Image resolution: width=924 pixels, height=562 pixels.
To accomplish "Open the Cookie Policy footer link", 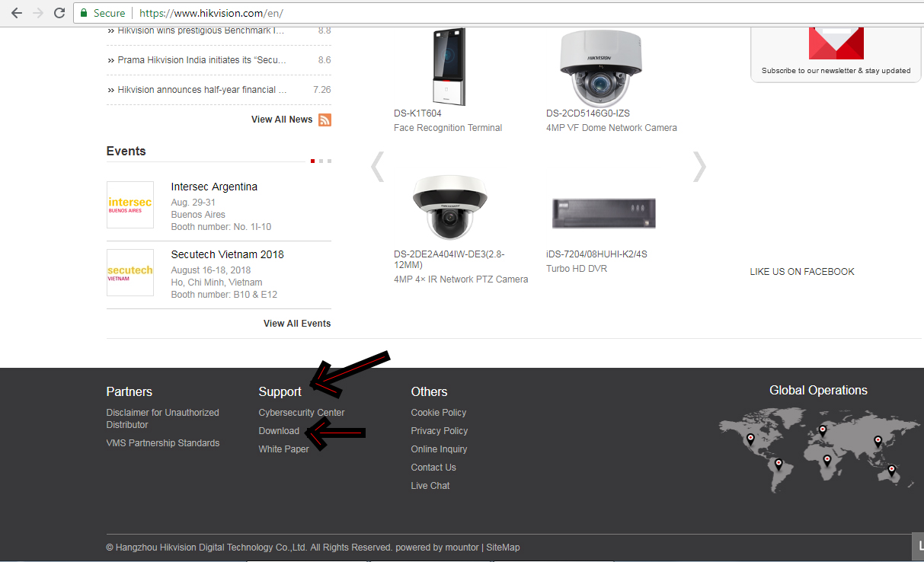I will click(439, 413).
